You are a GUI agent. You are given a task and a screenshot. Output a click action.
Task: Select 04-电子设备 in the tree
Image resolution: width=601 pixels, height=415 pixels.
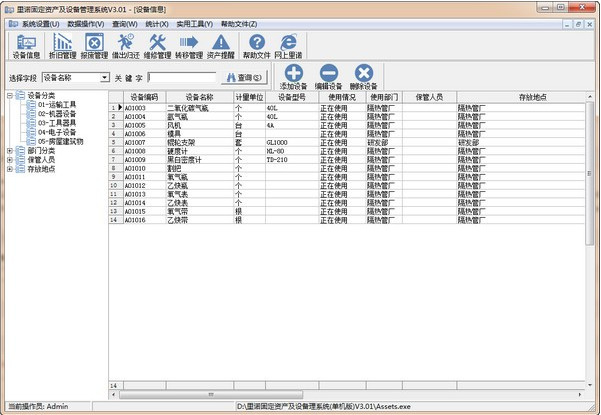pos(57,132)
